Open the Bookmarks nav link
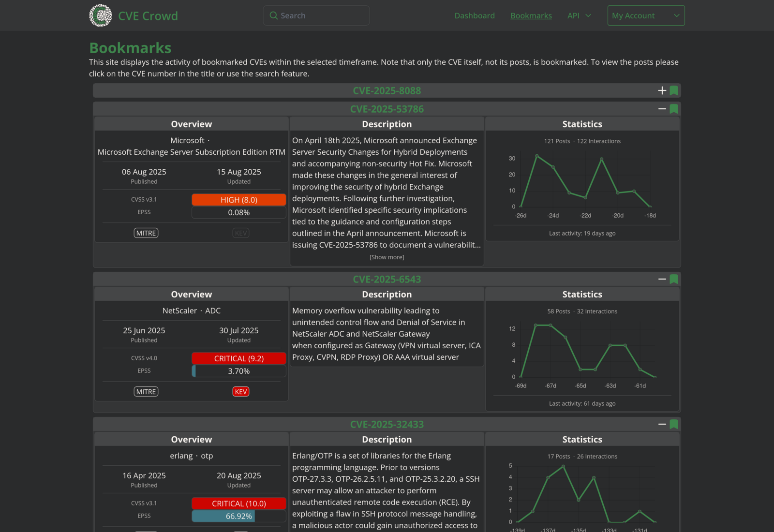This screenshot has width=774, height=532. tap(531, 15)
